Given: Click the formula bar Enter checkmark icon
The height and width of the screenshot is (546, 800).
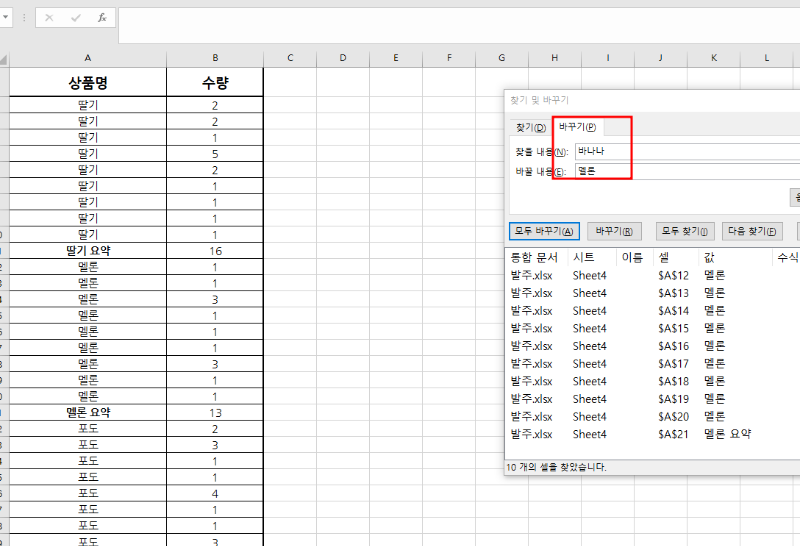Looking at the screenshot, I should click(76, 18).
